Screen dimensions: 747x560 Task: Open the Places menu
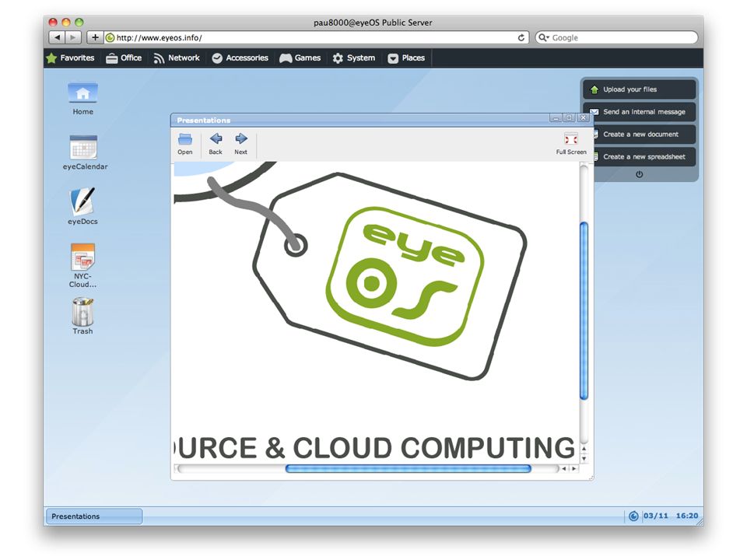coord(406,58)
